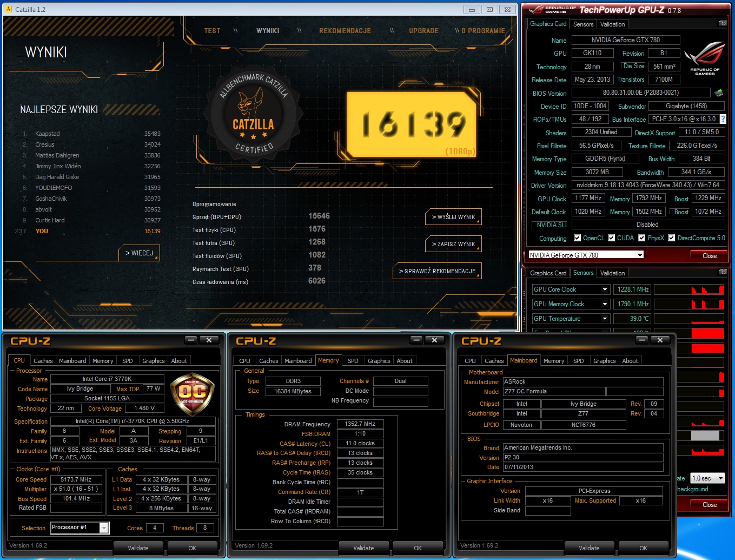735x560 pixels.
Task: Click the WYŚLIJ WYNIK button
Action: 453,217
